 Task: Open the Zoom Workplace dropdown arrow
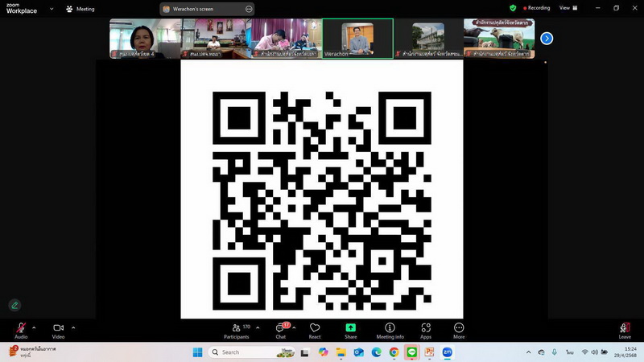coord(52,9)
